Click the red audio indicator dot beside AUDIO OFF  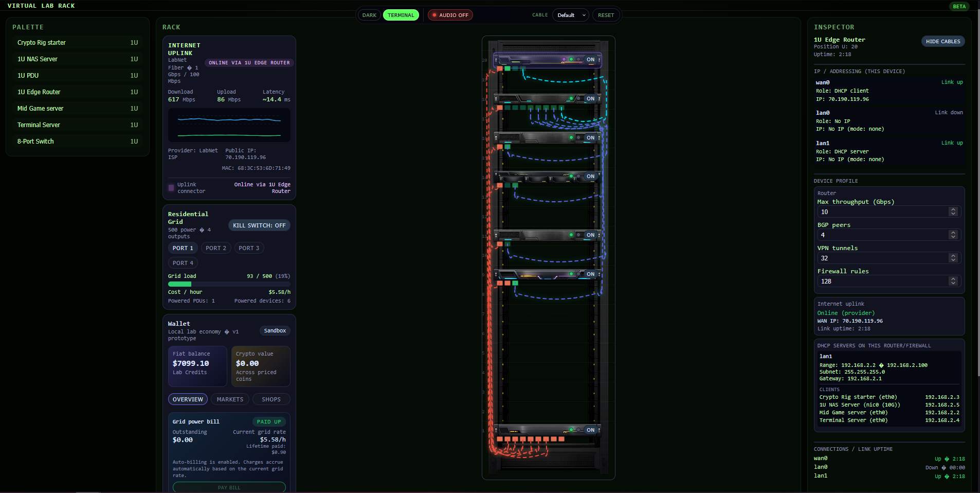pos(433,15)
